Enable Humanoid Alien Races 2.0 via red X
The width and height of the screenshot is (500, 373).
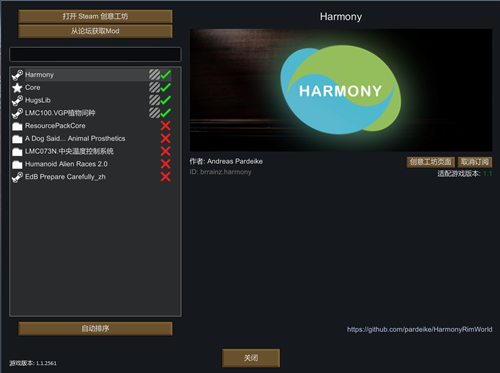pos(166,164)
